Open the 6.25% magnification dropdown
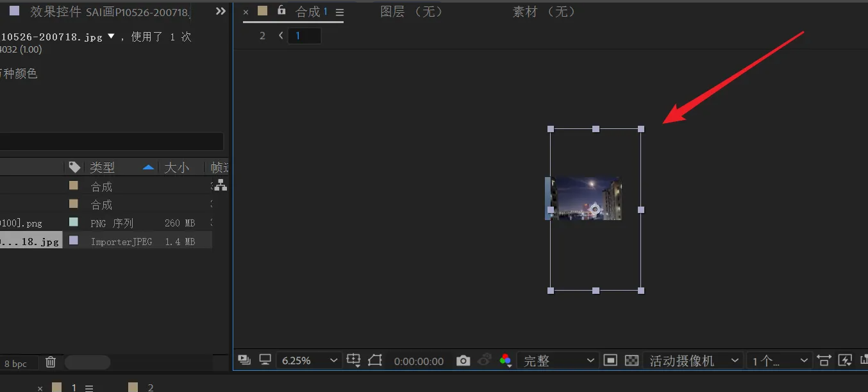Screen dimensions: 868x392 pyautogui.click(x=308, y=361)
